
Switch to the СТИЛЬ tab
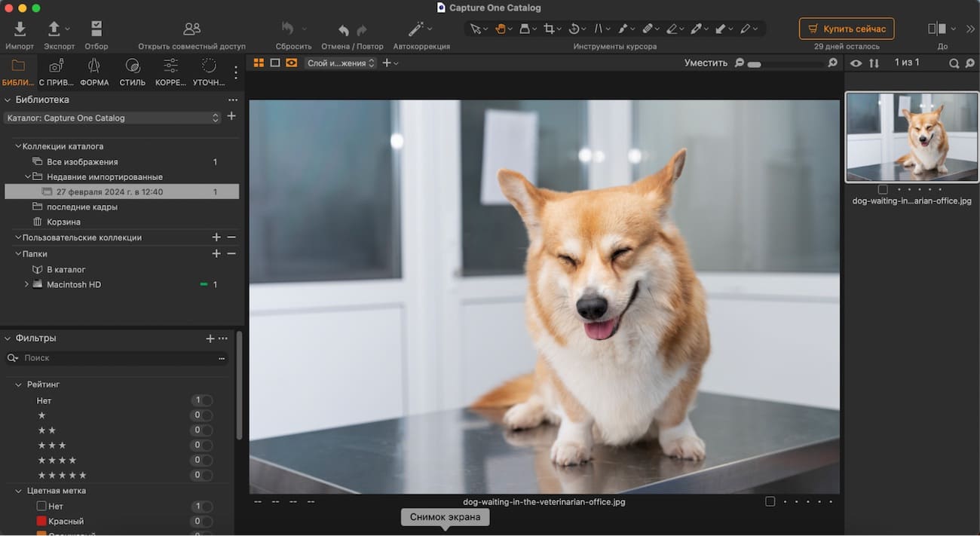point(132,72)
